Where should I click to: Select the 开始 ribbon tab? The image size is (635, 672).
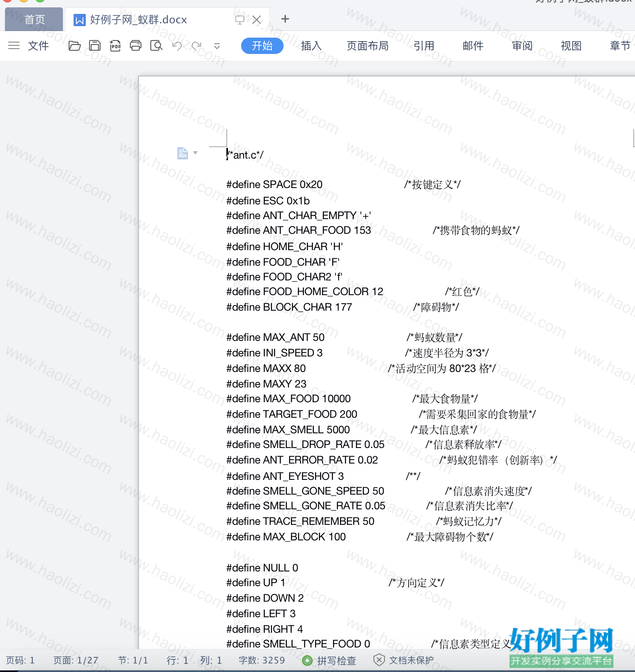click(262, 45)
